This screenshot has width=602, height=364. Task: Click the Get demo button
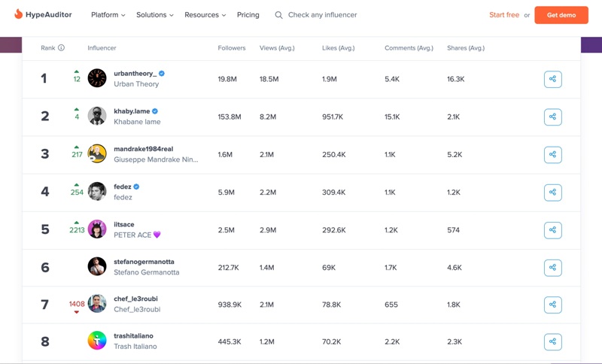(x=561, y=15)
